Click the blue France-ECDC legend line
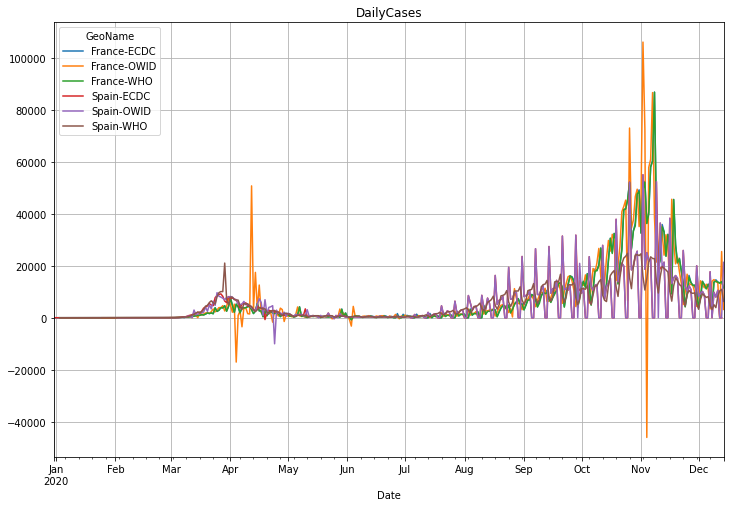The image size is (730, 507). (73, 51)
